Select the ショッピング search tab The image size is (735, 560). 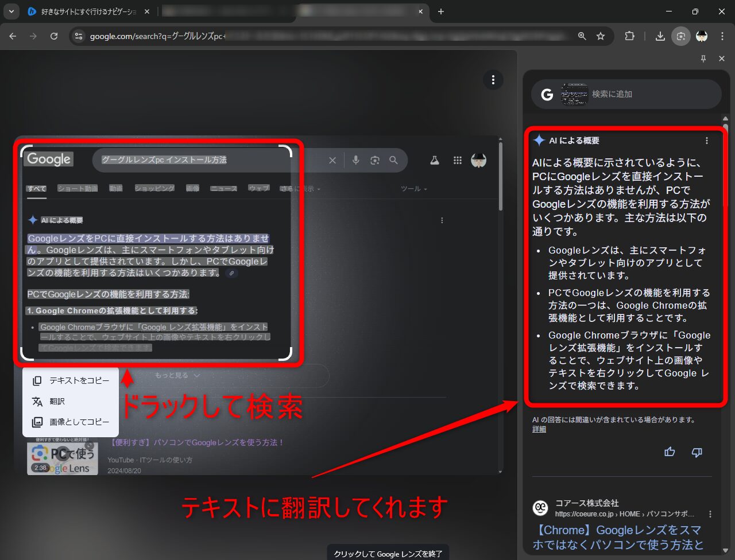tap(154, 188)
